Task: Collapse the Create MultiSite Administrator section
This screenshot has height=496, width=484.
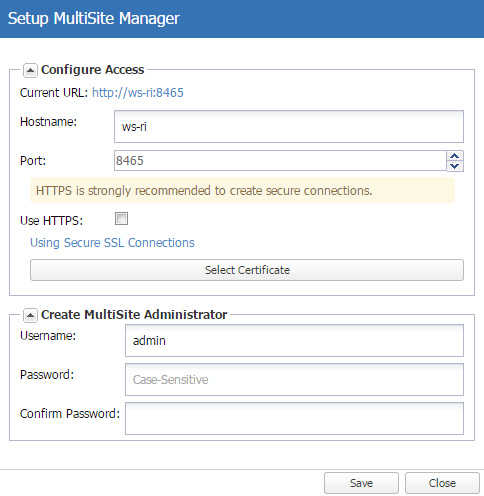Action: coord(30,315)
